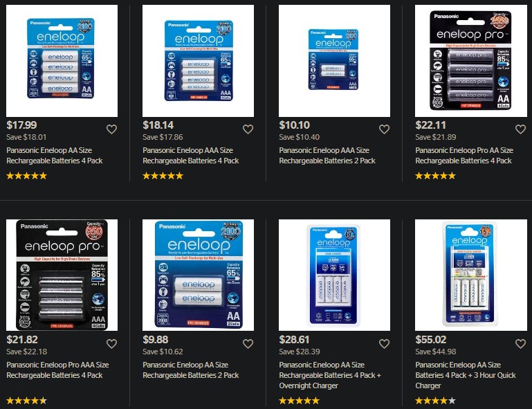
Task: Open Eneloop Pro AA Size 4 Pack link
Action: 464,156
